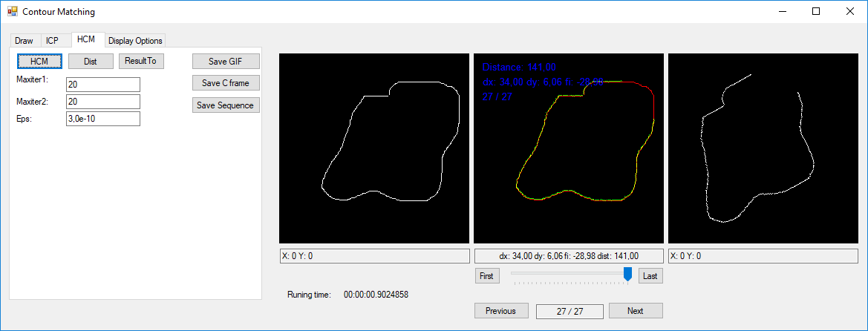Jump to the Last frame
This screenshot has height=331, width=868.
coord(650,276)
